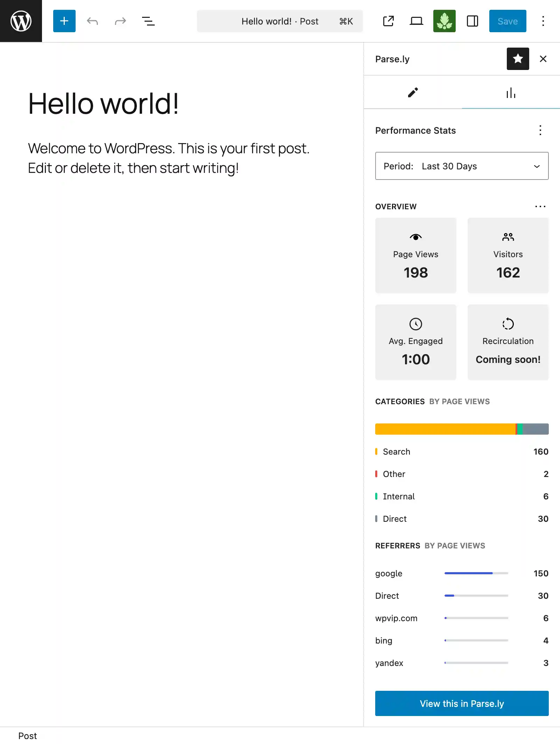Open the Preview device icon

[x=416, y=21]
